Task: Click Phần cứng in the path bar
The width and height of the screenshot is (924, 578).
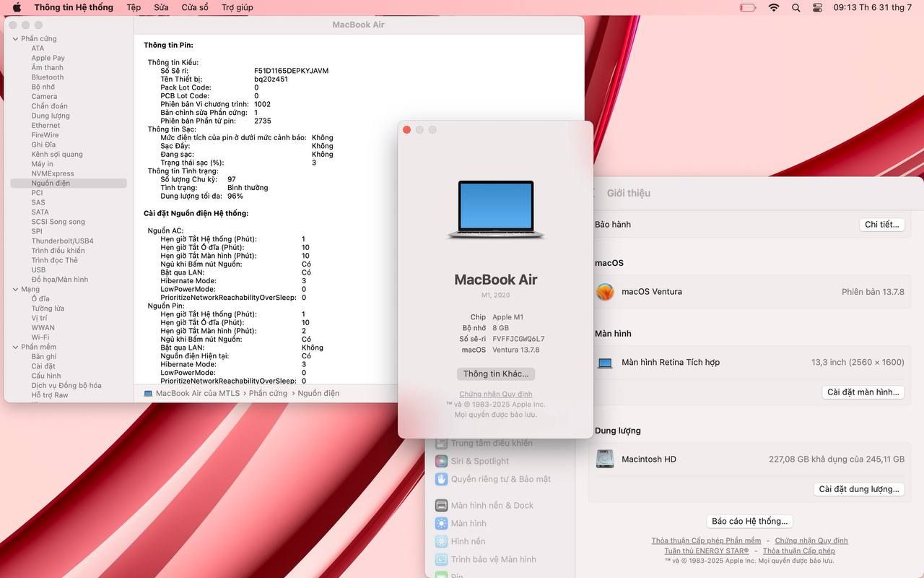Action: click(268, 394)
